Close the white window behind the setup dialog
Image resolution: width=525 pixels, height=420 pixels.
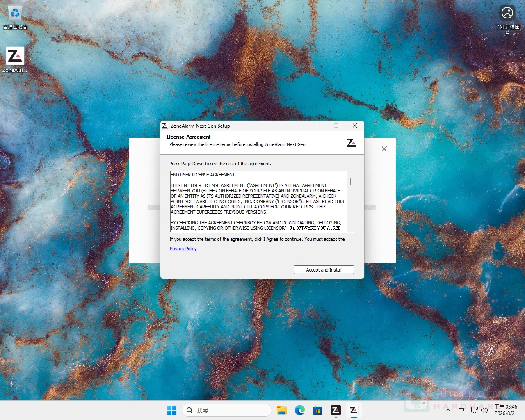click(384, 149)
